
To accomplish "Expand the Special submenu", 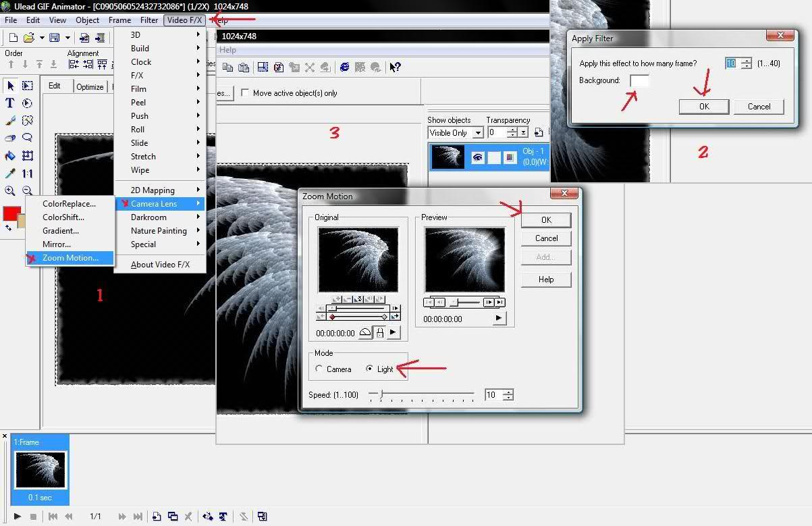I will [161, 244].
